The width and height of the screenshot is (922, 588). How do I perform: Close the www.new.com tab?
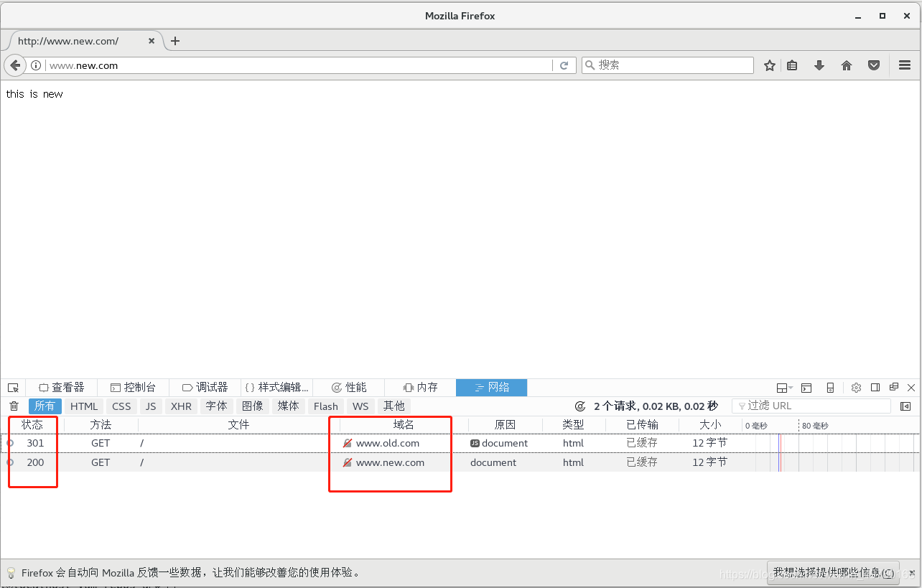(x=152, y=41)
